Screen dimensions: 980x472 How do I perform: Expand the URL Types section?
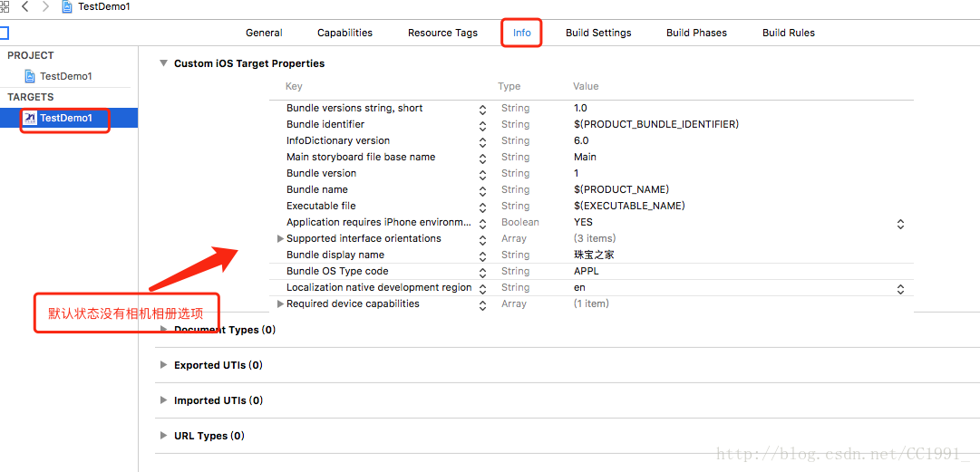(164, 435)
